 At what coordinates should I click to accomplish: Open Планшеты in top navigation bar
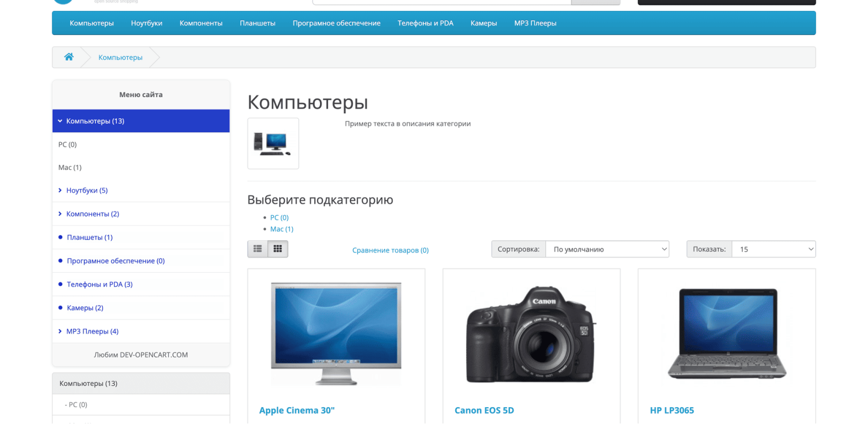click(x=258, y=23)
